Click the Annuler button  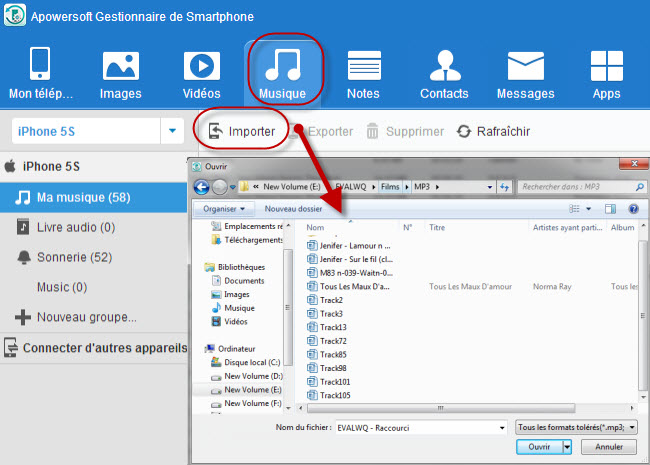coord(609,447)
